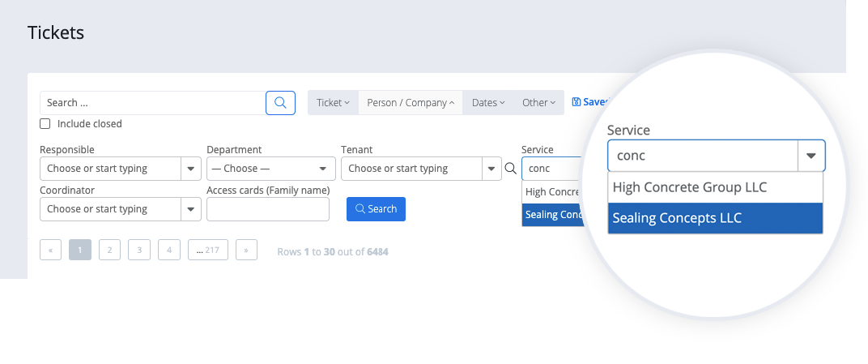
Task: Click the blue Search button
Action: pyautogui.click(x=376, y=209)
